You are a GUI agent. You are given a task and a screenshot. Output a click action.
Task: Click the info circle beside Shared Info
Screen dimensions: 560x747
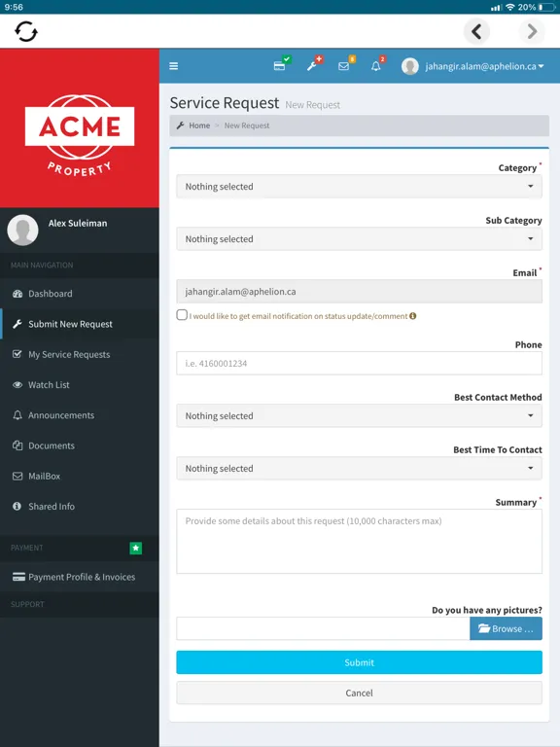[x=17, y=507]
